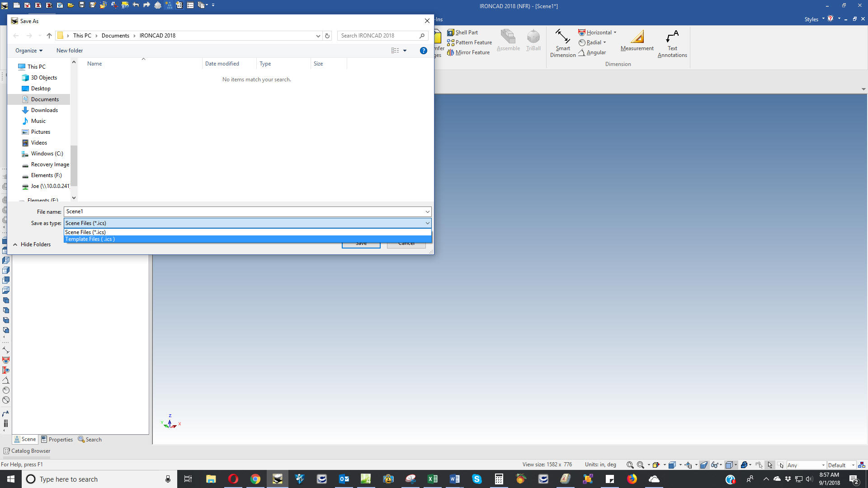Viewport: 868px width, 488px height.
Task: Click the first magnifier zoom icon in status bar
Action: [630, 465]
